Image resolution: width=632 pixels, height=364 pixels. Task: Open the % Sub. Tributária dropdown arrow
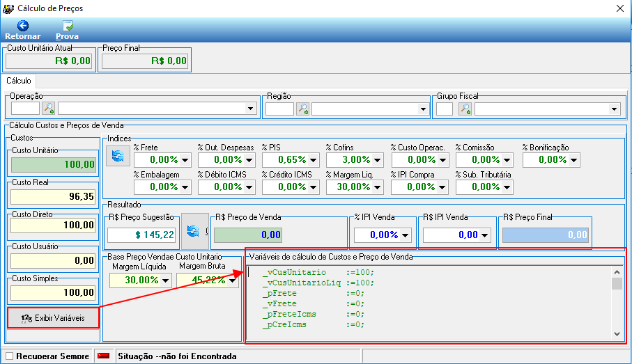(507, 187)
